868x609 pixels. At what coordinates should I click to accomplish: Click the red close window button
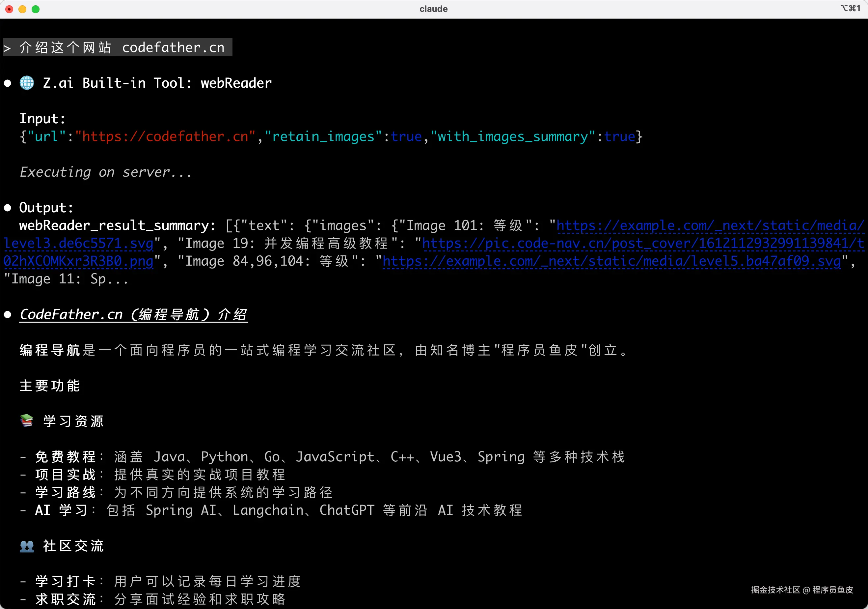tap(10, 9)
